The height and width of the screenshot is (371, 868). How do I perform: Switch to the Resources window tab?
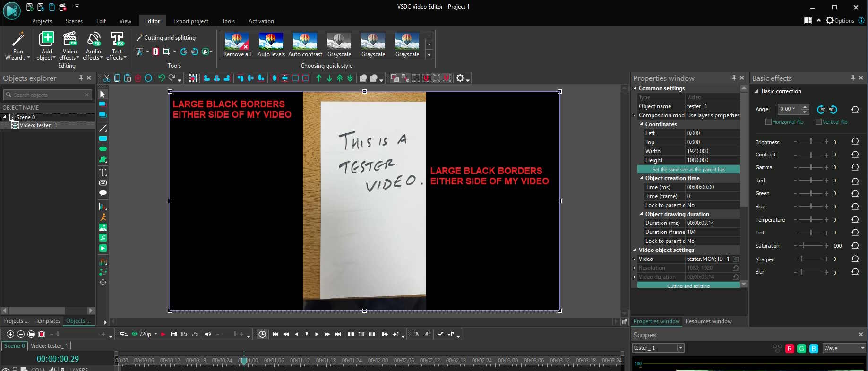coord(708,321)
